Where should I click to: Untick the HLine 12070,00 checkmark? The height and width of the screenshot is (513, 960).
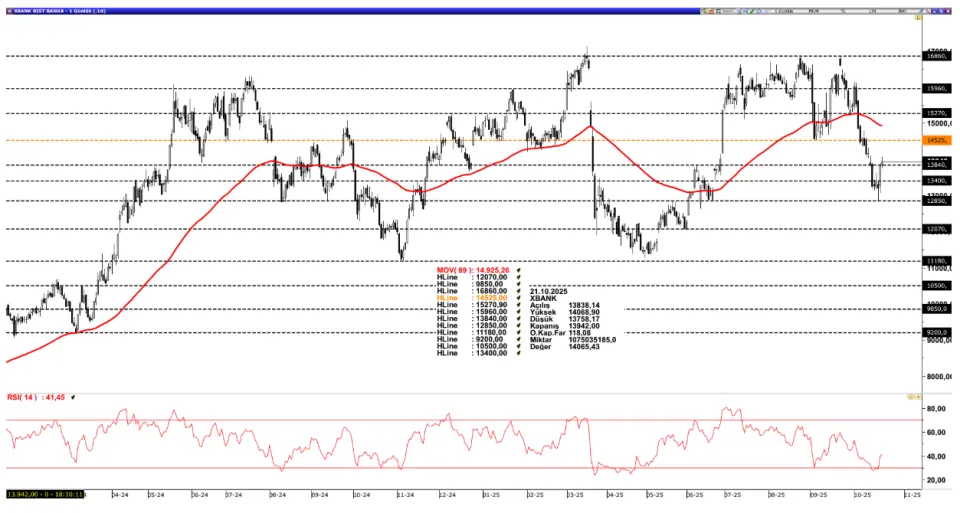[x=519, y=277]
